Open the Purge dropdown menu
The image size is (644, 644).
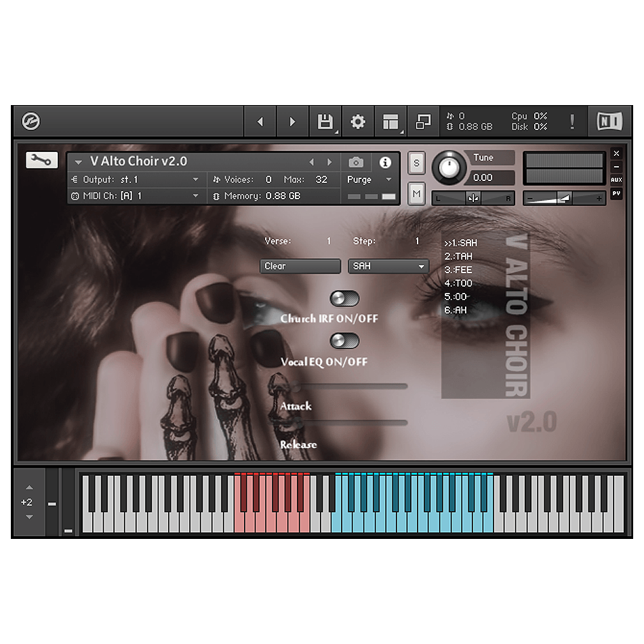coord(369,180)
